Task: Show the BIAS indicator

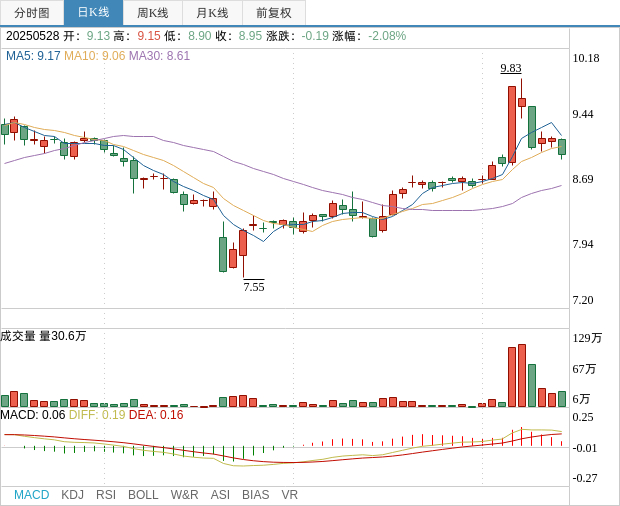Action: (255, 495)
